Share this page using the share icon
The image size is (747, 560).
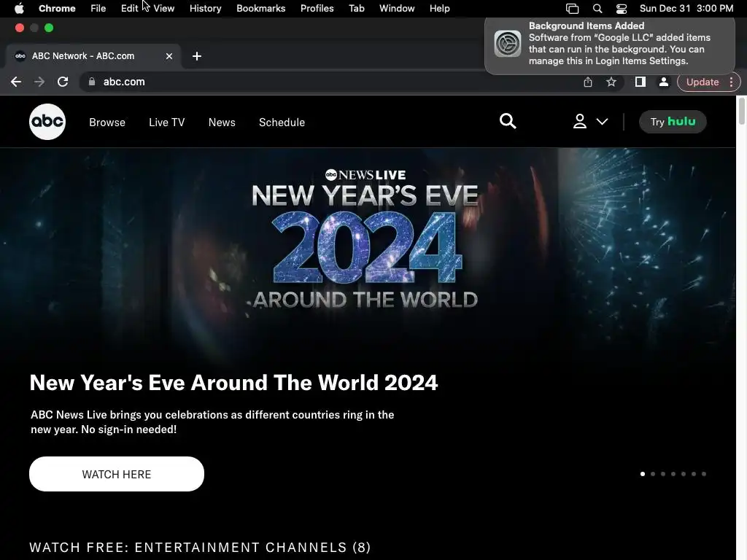(588, 82)
